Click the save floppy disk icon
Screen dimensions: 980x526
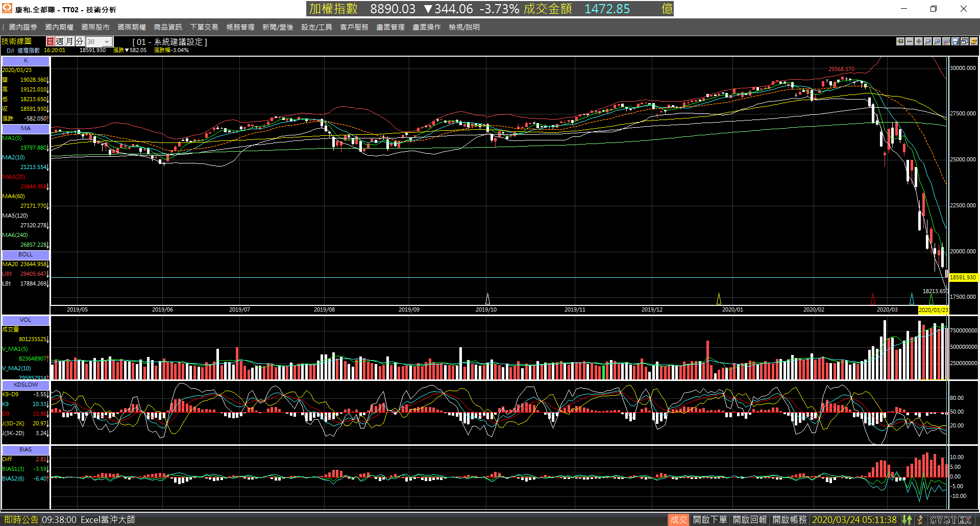click(955, 41)
